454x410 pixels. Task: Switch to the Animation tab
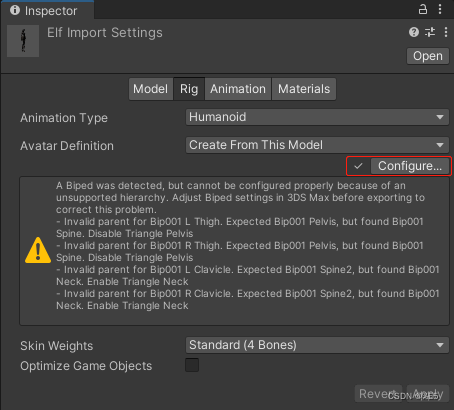(x=238, y=89)
